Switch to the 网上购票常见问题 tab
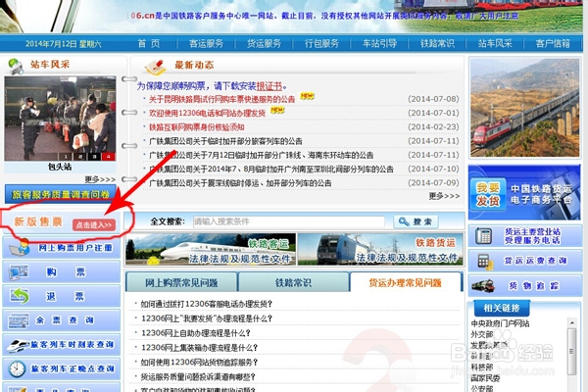588x392 pixels. pos(181,282)
